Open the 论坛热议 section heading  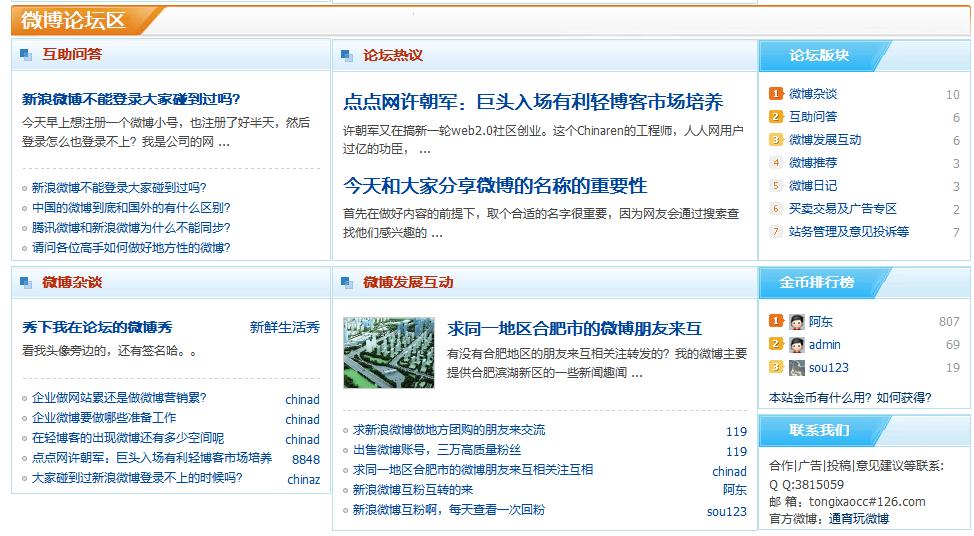[393, 56]
